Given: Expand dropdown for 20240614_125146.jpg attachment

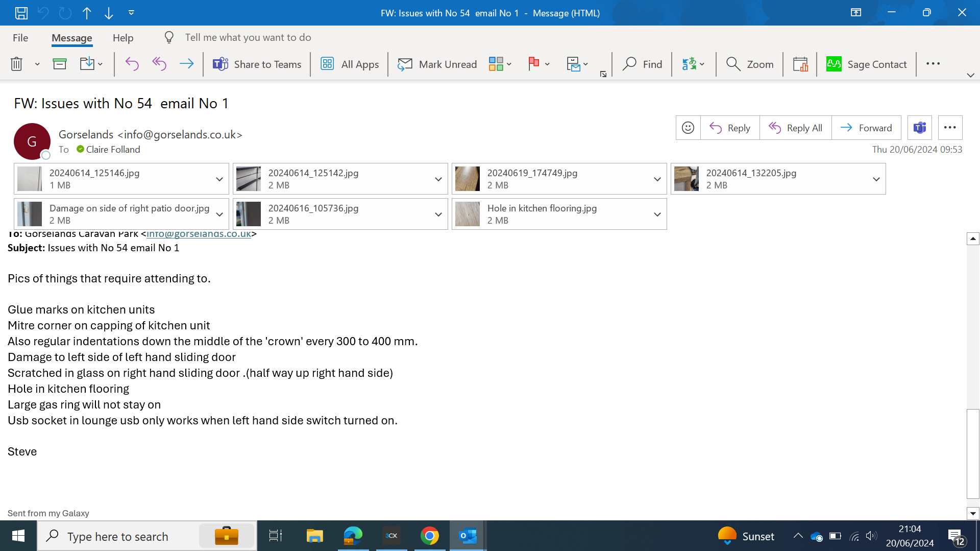Looking at the screenshot, I should pyautogui.click(x=219, y=179).
